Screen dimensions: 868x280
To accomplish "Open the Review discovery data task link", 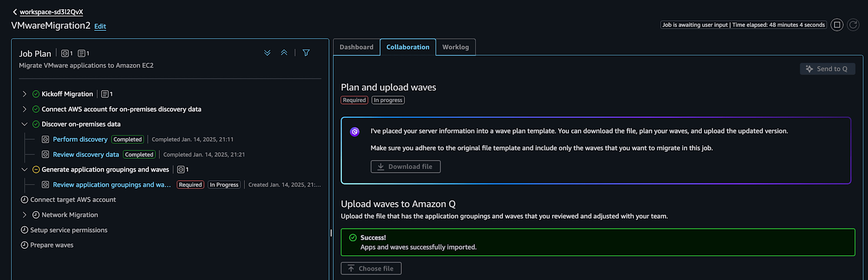I will tap(86, 155).
